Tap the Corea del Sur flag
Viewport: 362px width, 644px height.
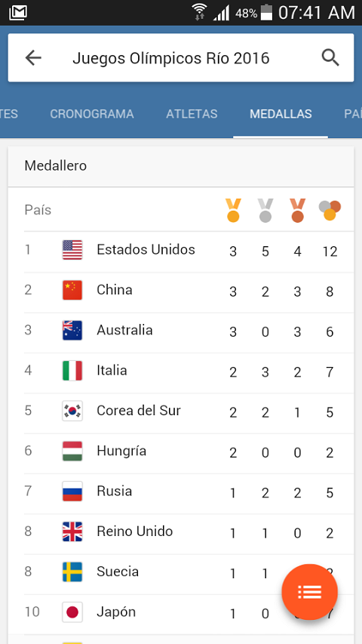[x=72, y=411]
